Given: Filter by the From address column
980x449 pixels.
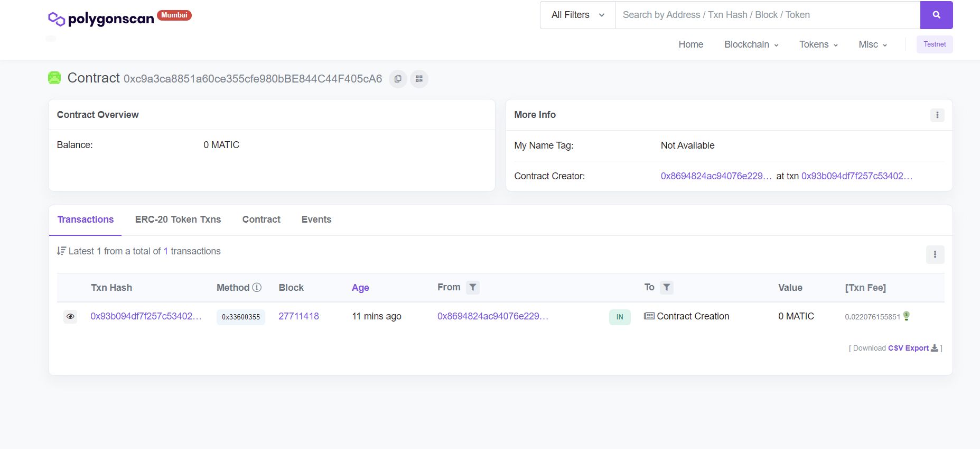Looking at the screenshot, I should pos(473,287).
